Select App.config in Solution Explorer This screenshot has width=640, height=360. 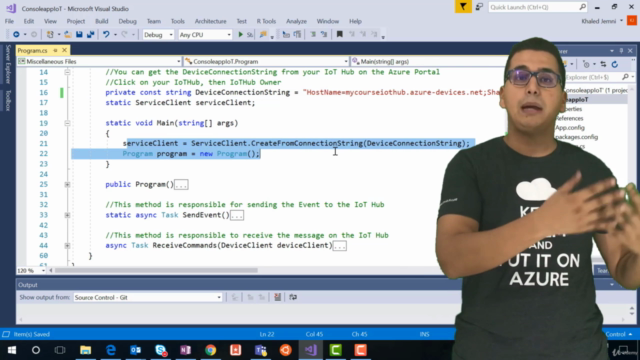click(570, 128)
